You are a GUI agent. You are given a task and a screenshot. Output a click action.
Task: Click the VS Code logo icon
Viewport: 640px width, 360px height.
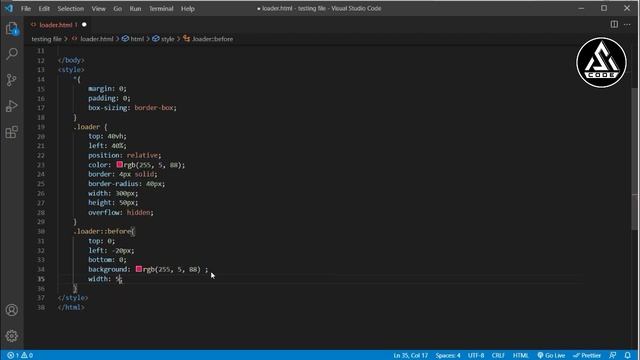(9, 8)
